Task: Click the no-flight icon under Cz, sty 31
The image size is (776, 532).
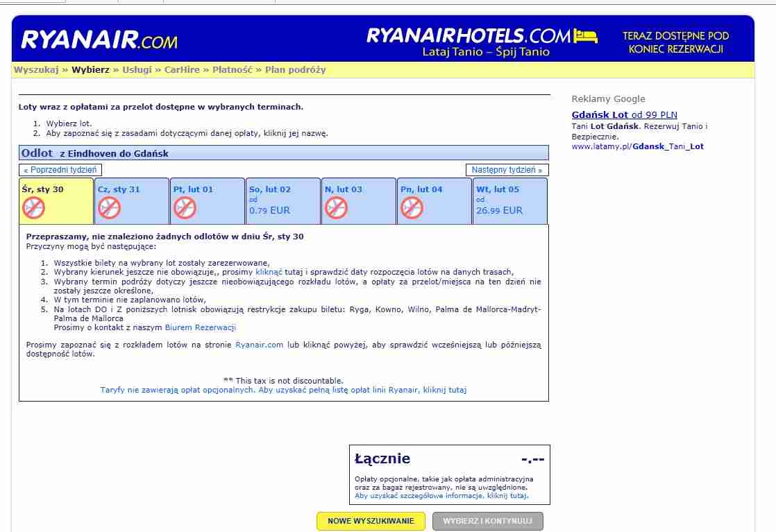Action: [110, 207]
